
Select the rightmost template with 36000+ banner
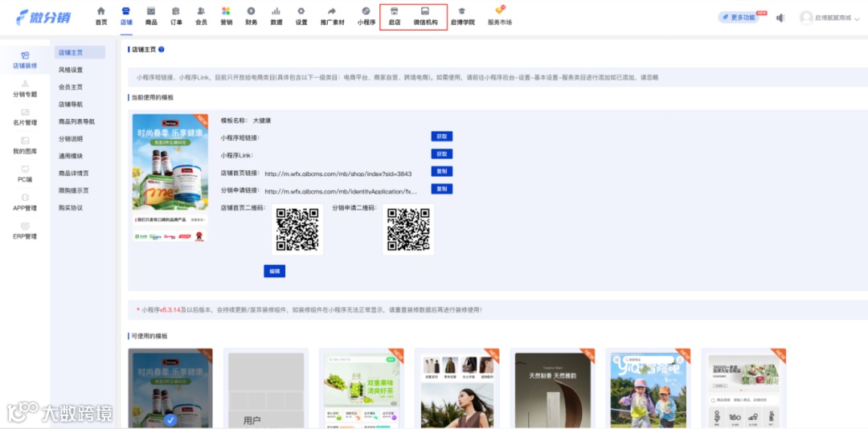click(744, 389)
